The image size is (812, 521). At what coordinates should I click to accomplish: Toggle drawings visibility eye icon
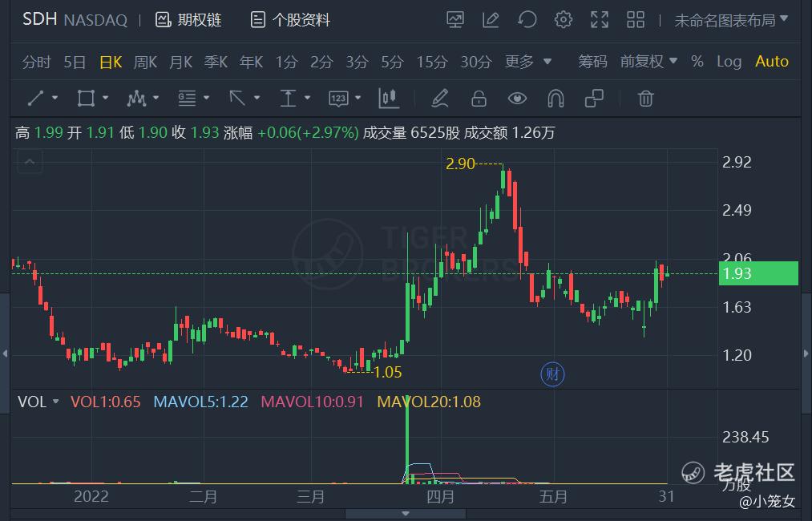[x=517, y=98]
